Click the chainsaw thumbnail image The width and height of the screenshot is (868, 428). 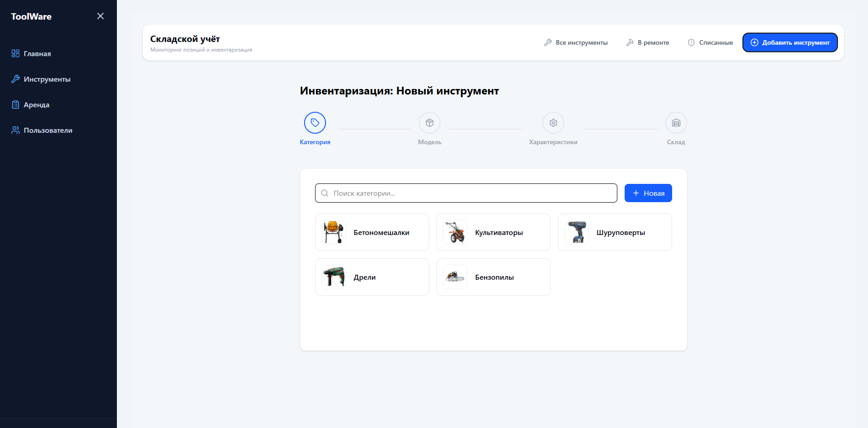point(455,277)
